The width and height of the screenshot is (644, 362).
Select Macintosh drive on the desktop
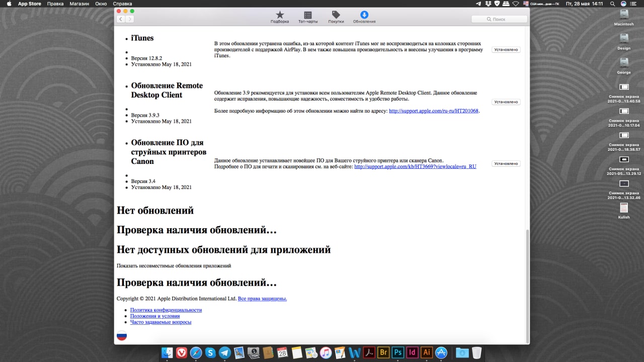[x=624, y=17]
